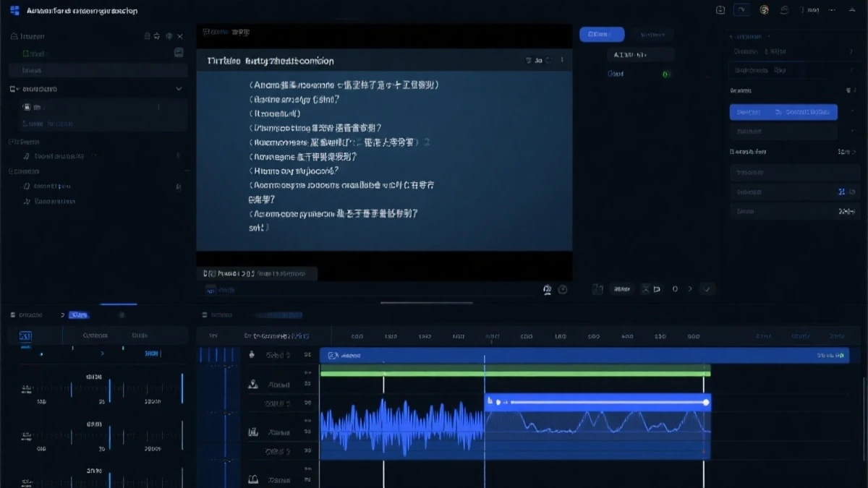Screen dimensions: 868x488
Task: Close the left panel with the X icon
Action: tap(180, 36)
